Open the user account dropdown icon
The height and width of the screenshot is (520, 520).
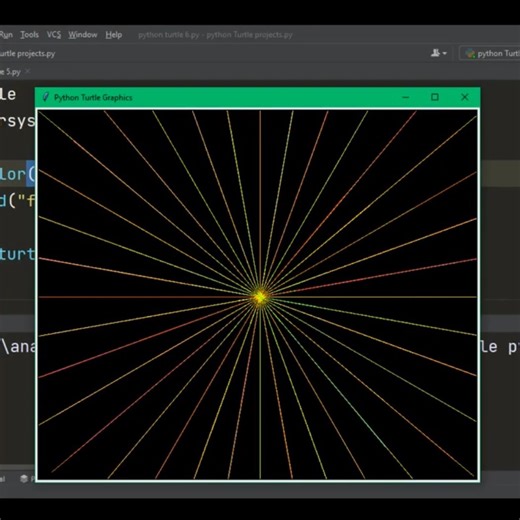click(x=438, y=53)
